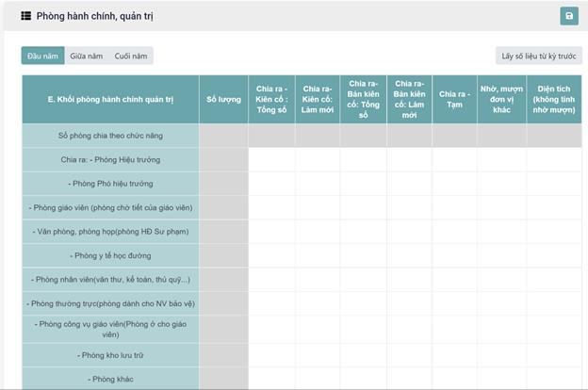Click Bán kiên cố Tổng số cell for Văn phòng
This screenshot has height=390, width=588.
[x=363, y=232]
